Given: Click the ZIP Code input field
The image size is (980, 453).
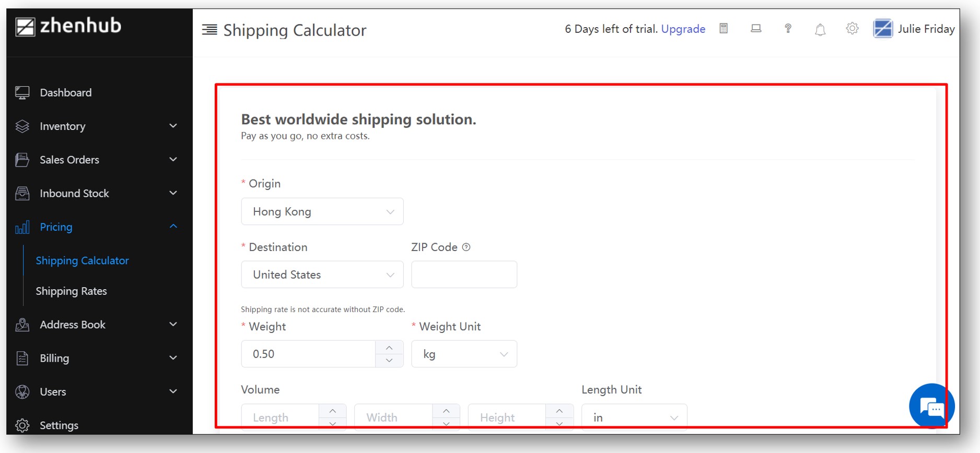Looking at the screenshot, I should [464, 275].
